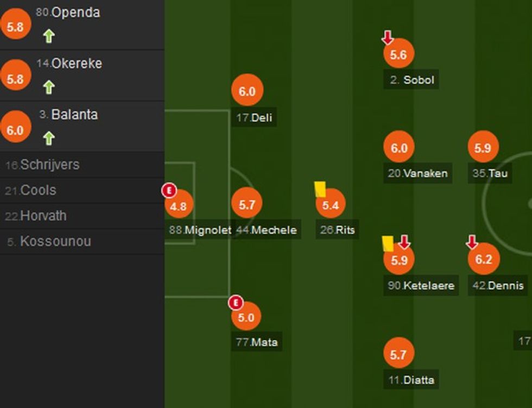Click Diatta's 5.7 rating circle
The height and width of the screenshot is (408, 532).
pos(398,355)
